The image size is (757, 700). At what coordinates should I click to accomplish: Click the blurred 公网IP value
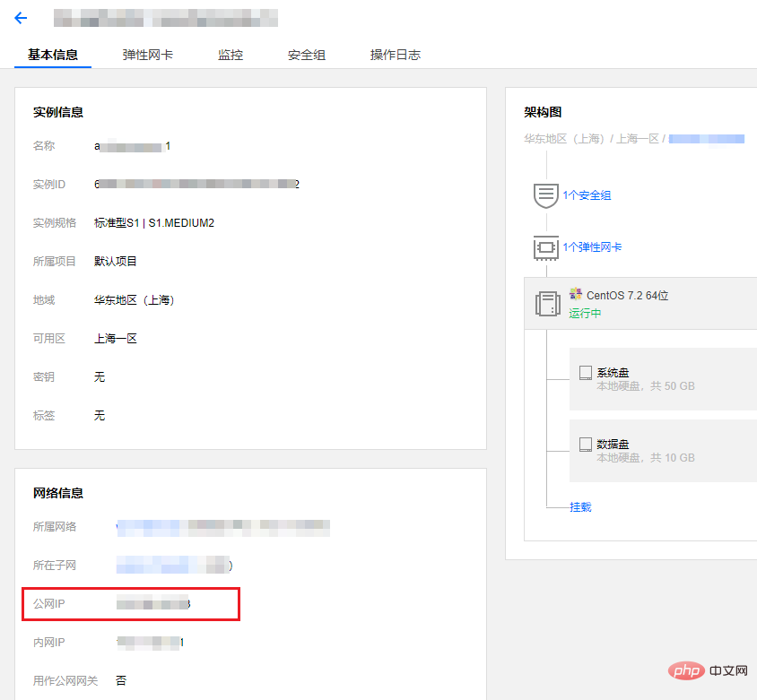153,603
